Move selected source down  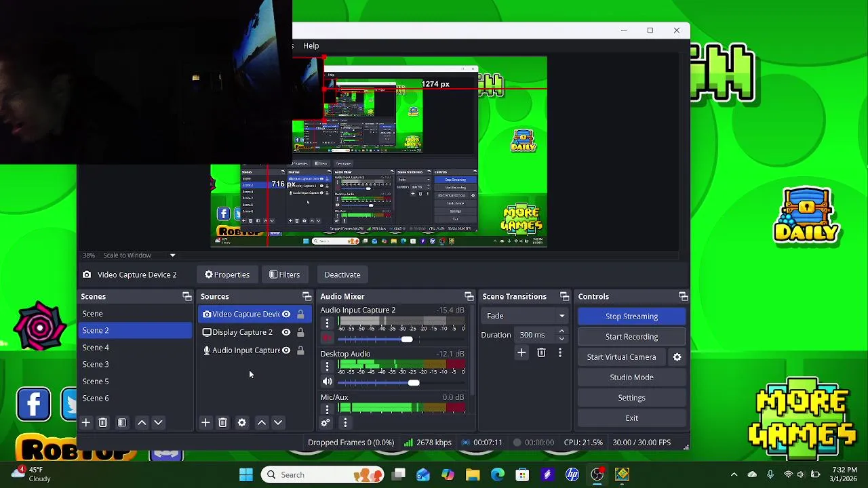click(278, 422)
